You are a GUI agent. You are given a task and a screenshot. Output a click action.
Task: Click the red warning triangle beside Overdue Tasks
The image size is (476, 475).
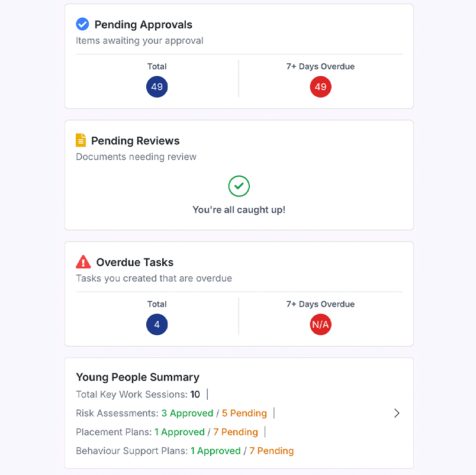pyautogui.click(x=82, y=261)
